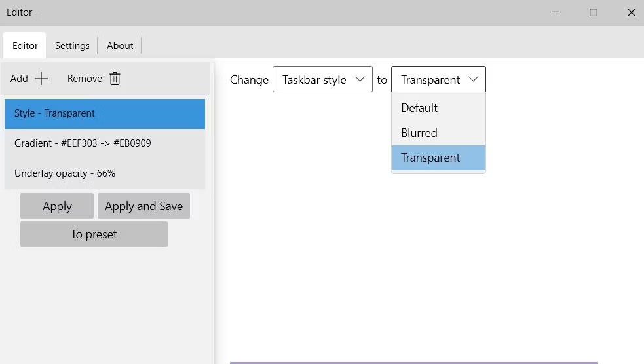The height and width of the screenshot is (364, 644).
Task: Click the Apply and Save button
Action: pyautogui.click(x=143, y=206)
